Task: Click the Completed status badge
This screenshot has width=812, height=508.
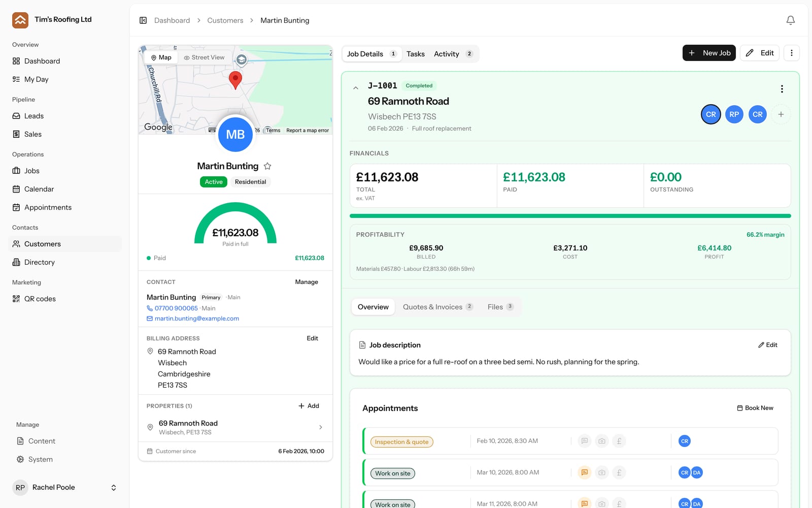Action: click(419, 86)
